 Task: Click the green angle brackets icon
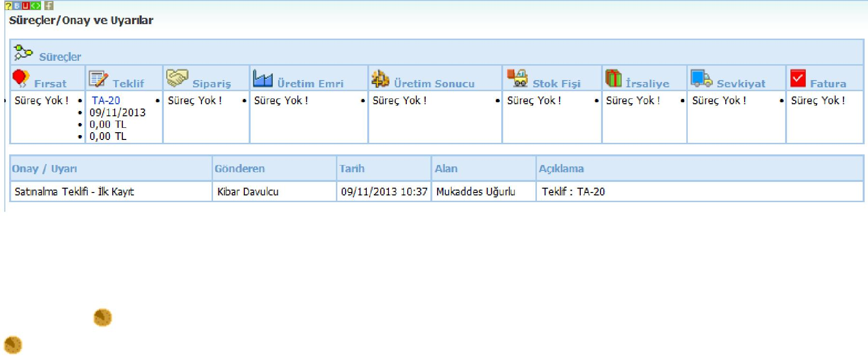pos(36,6)
